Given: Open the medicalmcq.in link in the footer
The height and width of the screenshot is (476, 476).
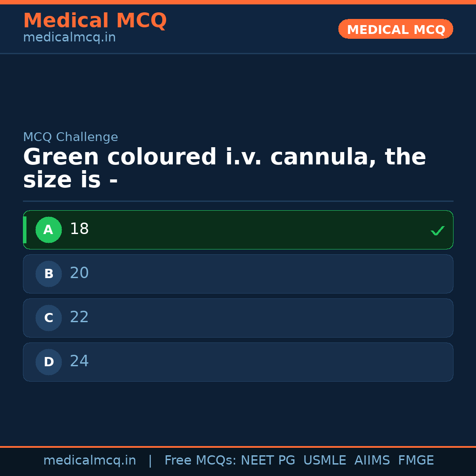Looking at the screenshot, I should click(x=89, y=461).
